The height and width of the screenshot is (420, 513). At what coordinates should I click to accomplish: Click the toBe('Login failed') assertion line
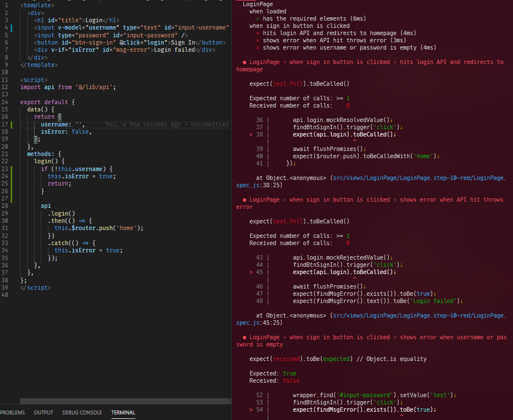tap(378, 301)
